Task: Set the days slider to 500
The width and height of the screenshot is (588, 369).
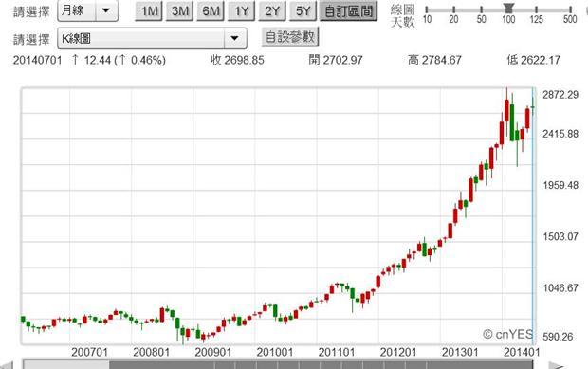Action: coord(570,9)
